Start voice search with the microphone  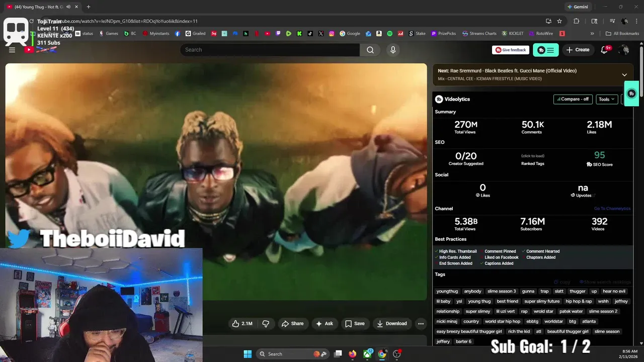393,50
